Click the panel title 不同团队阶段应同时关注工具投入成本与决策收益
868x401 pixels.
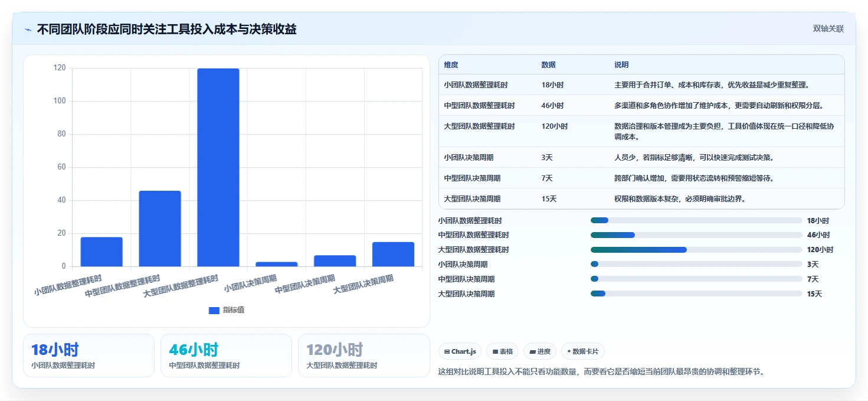[166, 29]
